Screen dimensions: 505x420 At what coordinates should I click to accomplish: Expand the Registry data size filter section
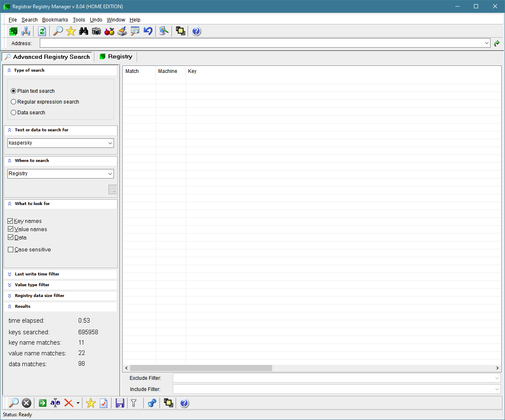click(39, 296)
